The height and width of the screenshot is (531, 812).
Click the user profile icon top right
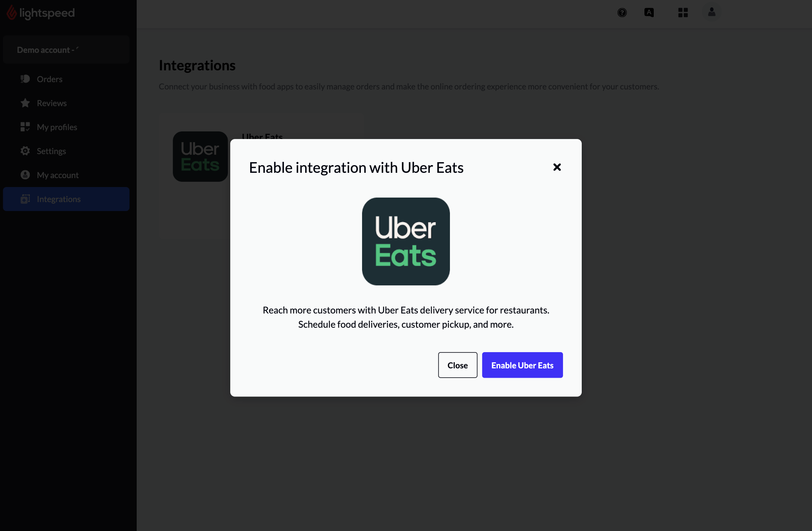point(712,11)
